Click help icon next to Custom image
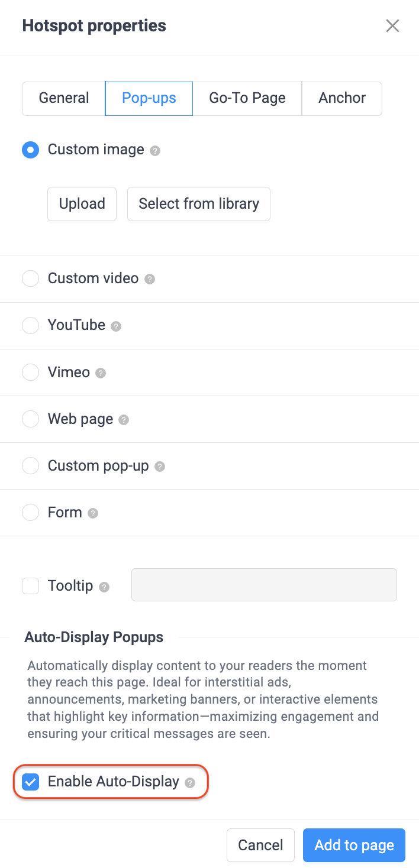 tap(155, 151)
